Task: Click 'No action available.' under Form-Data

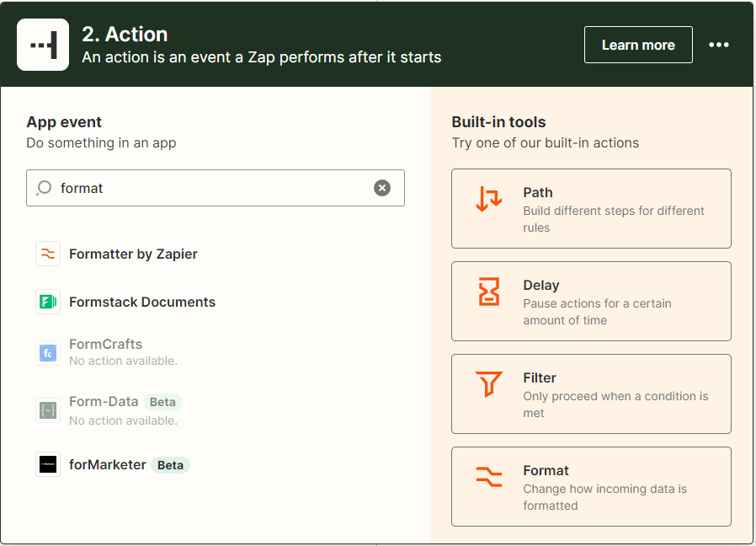Action: tap(123, 420)
